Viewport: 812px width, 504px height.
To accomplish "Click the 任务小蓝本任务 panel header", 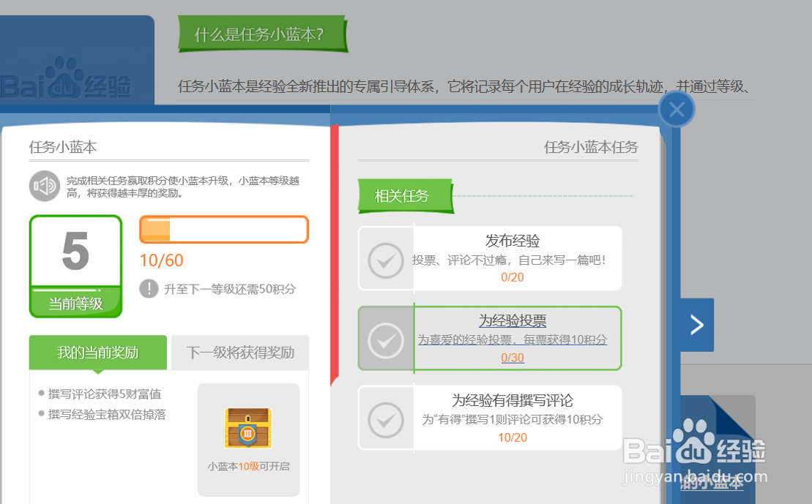I will click(x=593, y=147).
